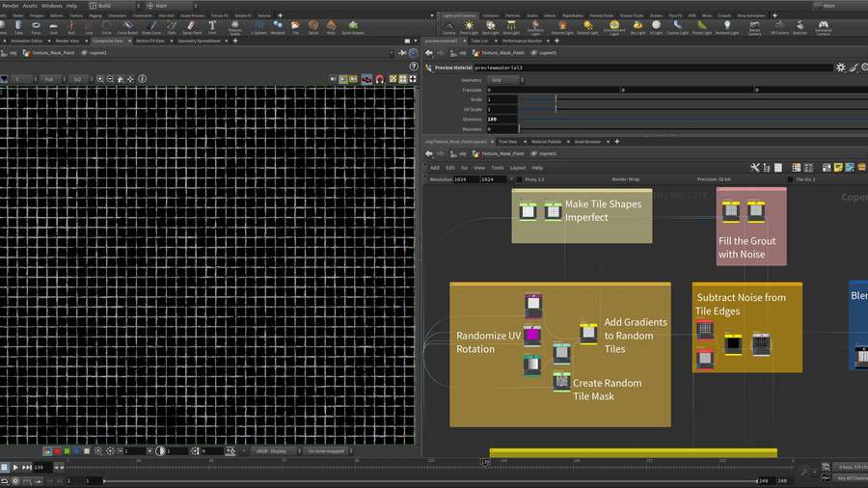Select the Tube shelf tool
The height and width of the screenshot is (488, 868).
(18, 27)
